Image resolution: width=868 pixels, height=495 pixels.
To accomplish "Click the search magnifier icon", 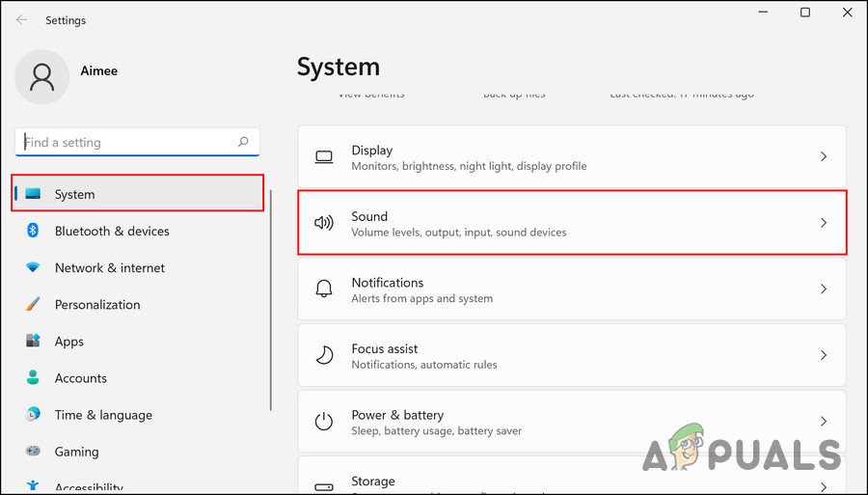I will 243,142.
